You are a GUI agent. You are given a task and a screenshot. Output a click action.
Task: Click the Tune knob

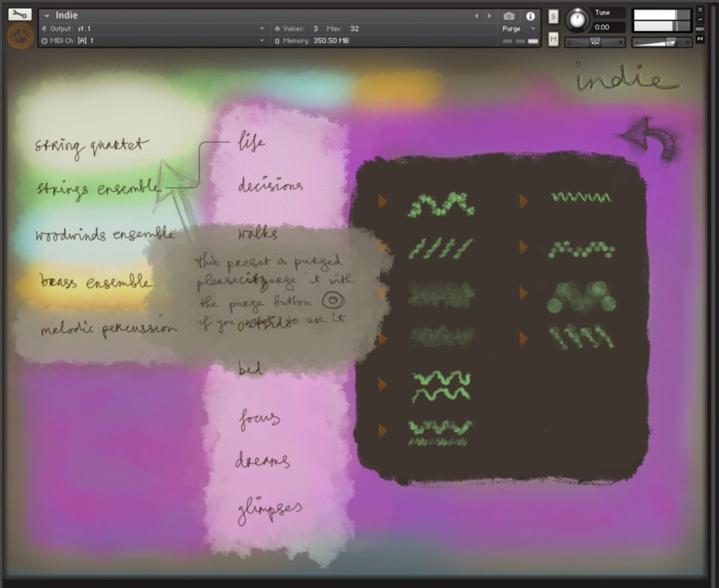577,20
